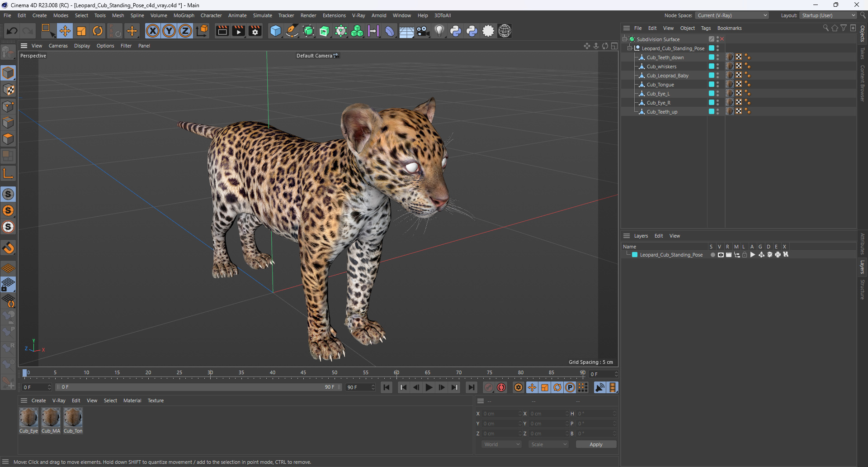This screenshot has height=467, width=868.
Task: Click search icon in Object Manager
Action: pos(826,28)
